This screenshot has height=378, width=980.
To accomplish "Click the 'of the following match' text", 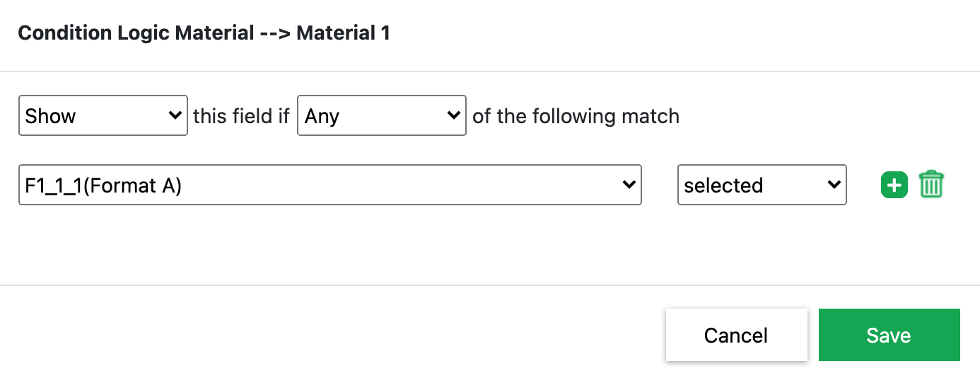I will [576, 116].
